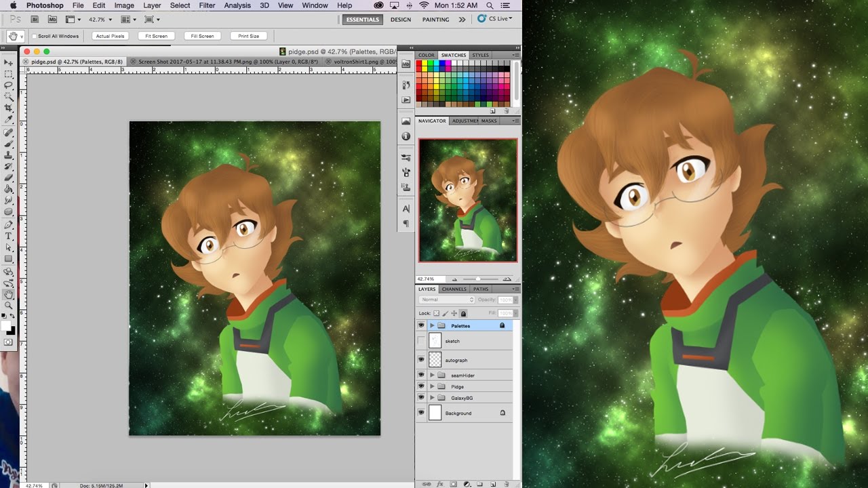Delete the selected layer with trash icon
868x488 pixels.
(506, 484)
